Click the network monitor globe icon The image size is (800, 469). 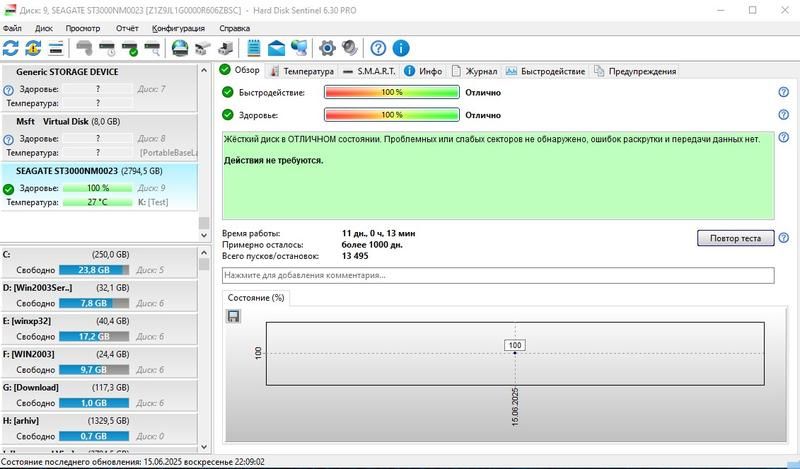(x=299, y=48)
